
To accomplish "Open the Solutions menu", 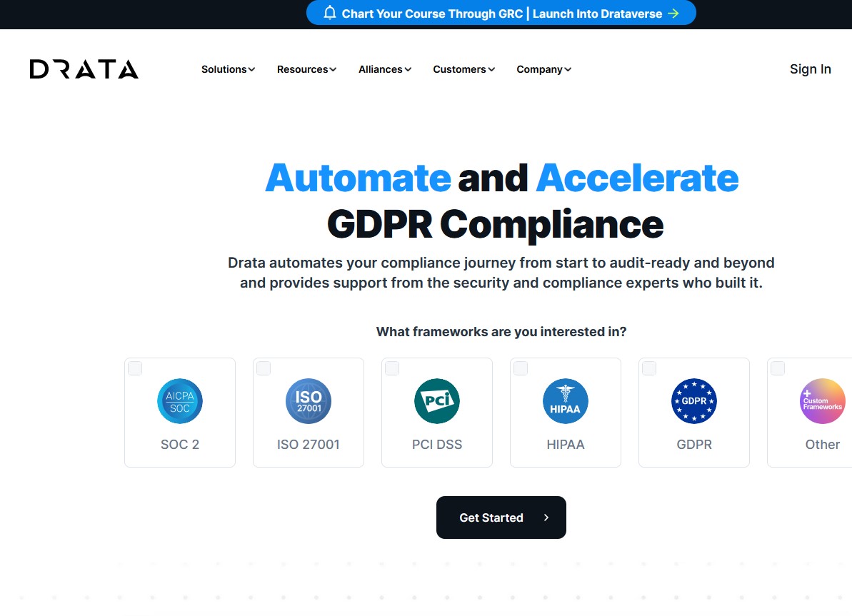I will (229, 69).
